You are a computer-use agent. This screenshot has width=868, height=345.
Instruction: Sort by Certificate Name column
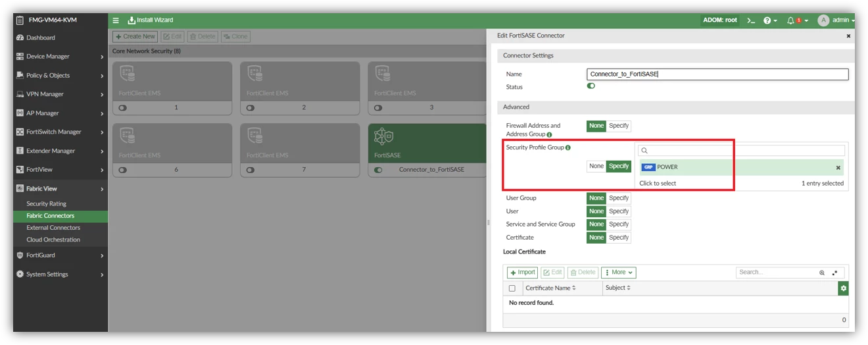[550, 288]
